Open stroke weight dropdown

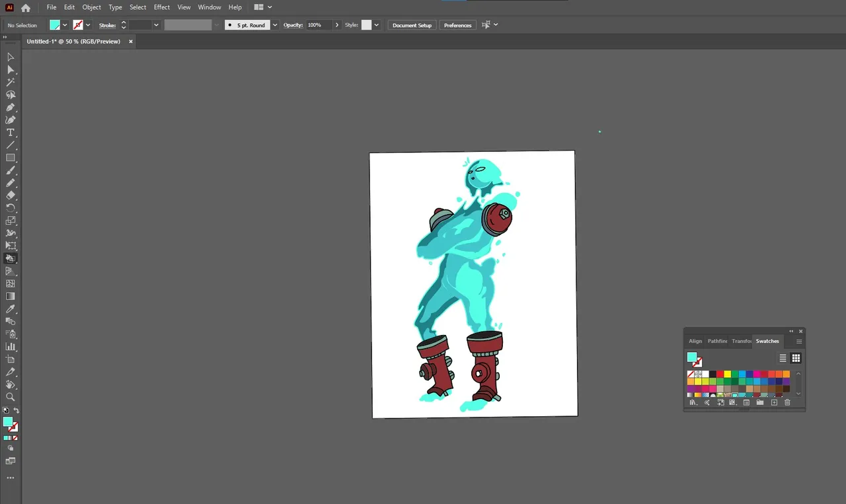coord(156,25)
